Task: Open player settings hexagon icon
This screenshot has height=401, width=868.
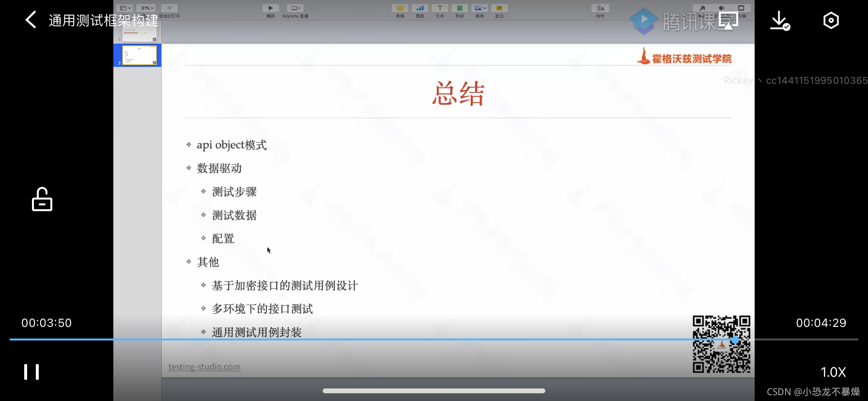Action: [x=831, y=20]
